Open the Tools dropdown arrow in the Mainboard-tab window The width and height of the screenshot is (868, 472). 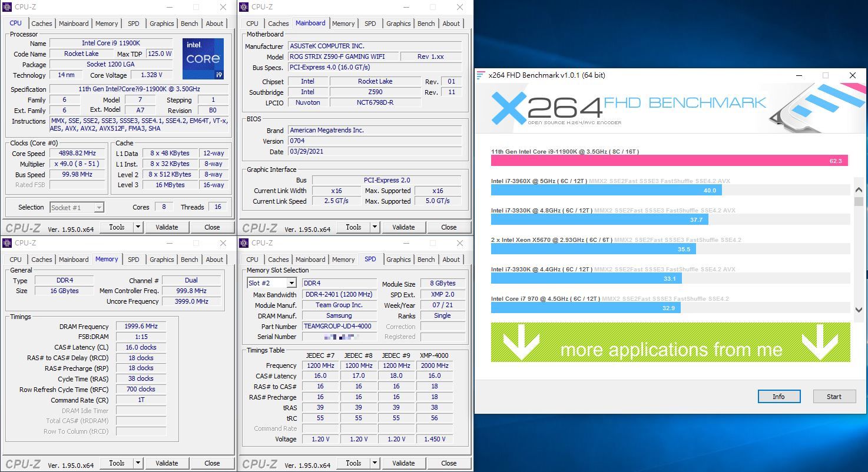pos(375,227)
